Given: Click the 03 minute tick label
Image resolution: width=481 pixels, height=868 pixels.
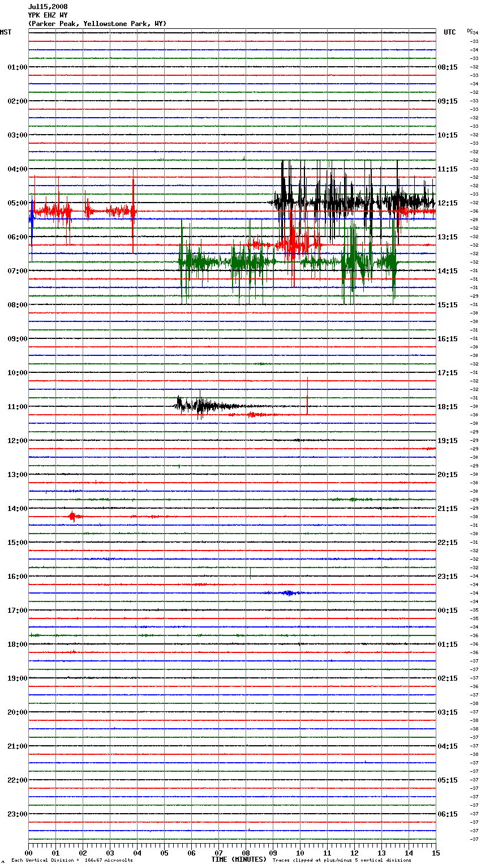Looking at the screenshot, I should pyautogui.click(x=110, y=853).
